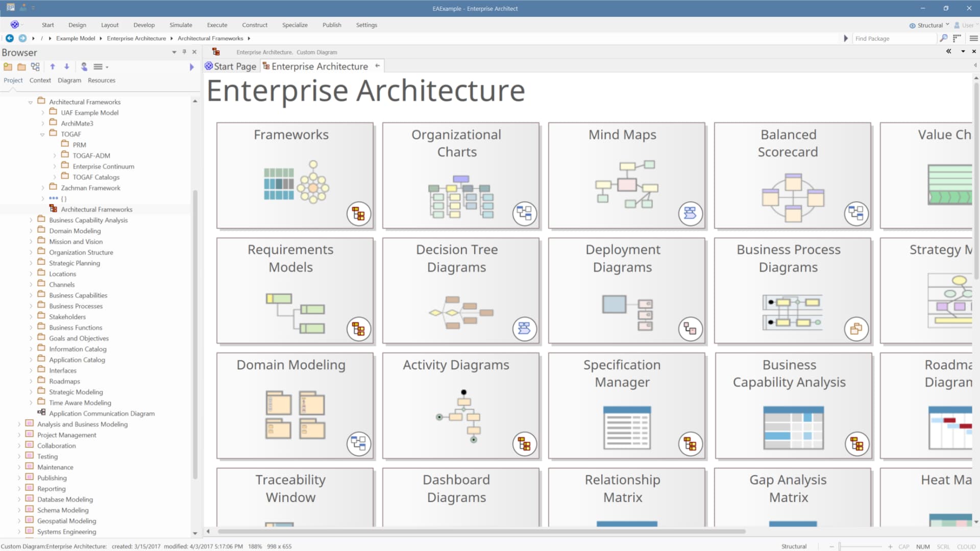Open the Structural perspective dropdown

coord(929,24)
